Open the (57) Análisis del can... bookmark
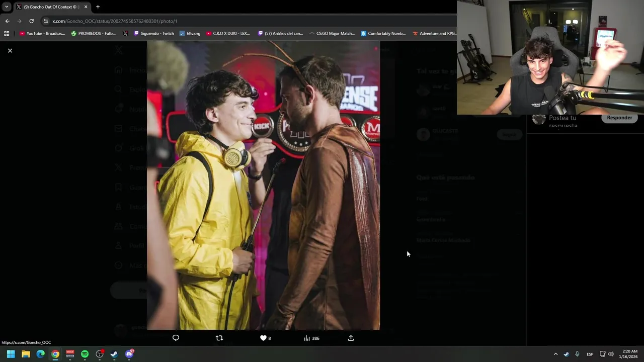 click(x=280, y=33)
